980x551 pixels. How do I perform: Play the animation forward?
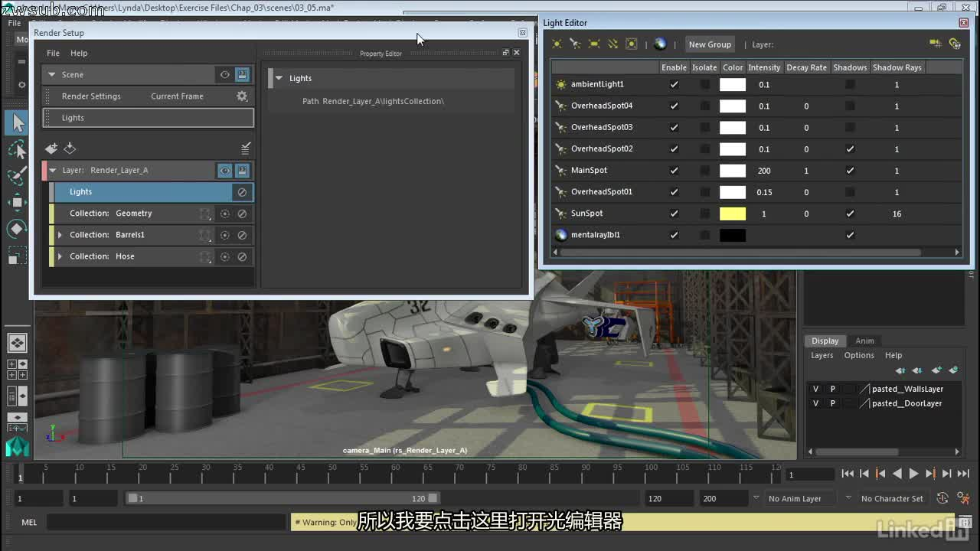pyautogui.click(x=913, y=474)
